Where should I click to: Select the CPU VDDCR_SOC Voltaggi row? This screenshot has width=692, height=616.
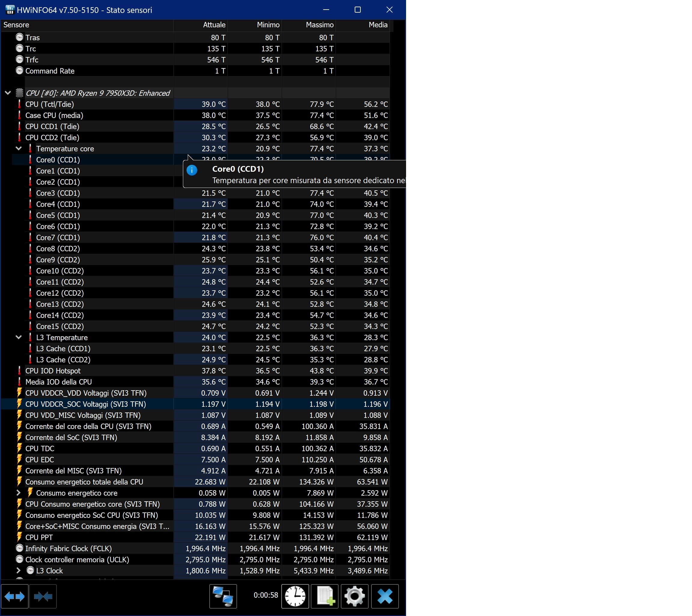86,404
